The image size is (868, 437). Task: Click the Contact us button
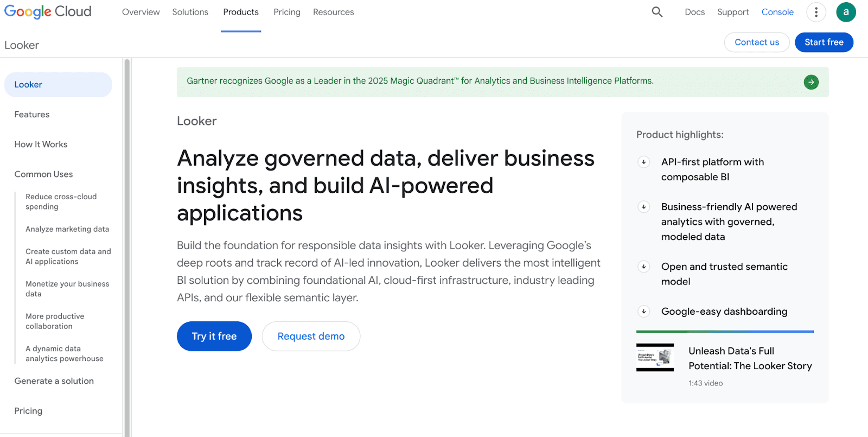click(x=757, y=42)
